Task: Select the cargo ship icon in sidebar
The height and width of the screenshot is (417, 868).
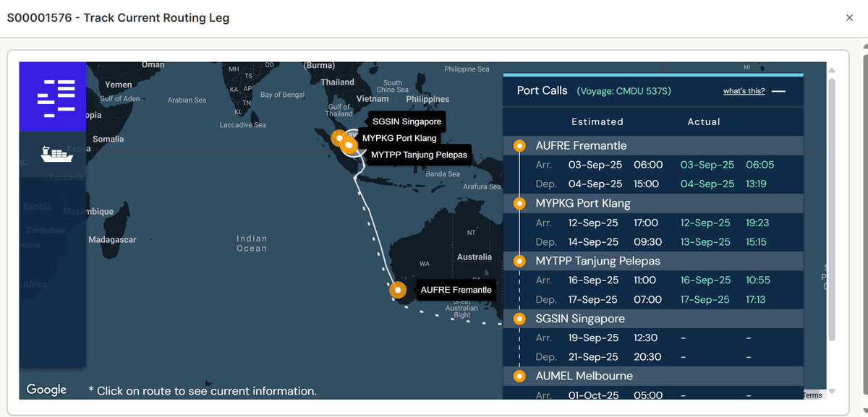Action: pos(56,154)
